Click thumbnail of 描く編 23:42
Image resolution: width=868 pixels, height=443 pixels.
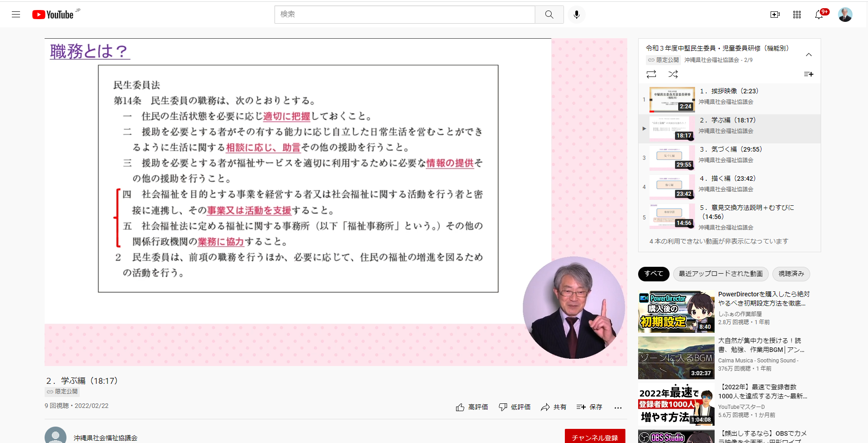click(x=672, y=187)
